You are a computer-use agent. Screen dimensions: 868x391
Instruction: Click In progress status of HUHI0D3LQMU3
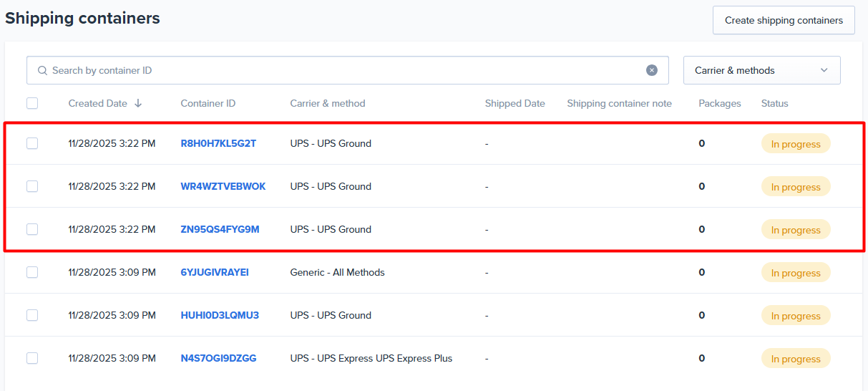795,316
